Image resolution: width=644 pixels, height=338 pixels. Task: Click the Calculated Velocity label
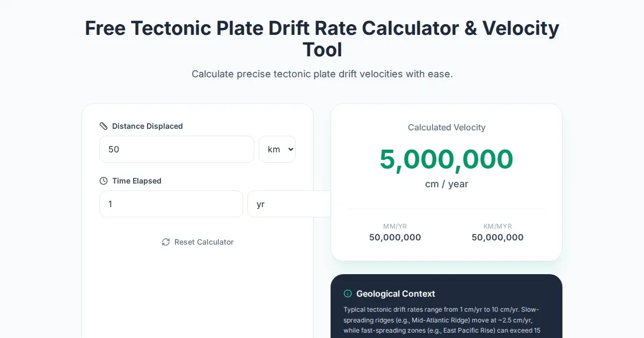(x=447, y=127)
